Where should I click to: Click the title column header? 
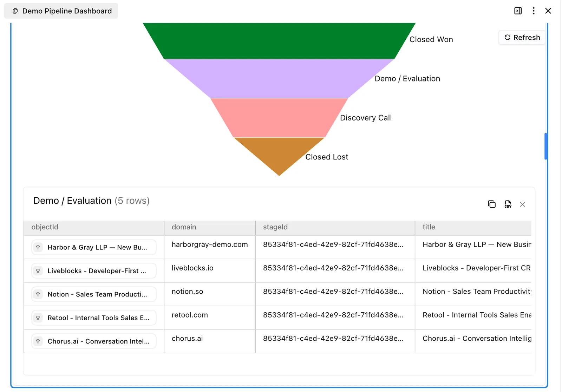(x=473, y=227)
